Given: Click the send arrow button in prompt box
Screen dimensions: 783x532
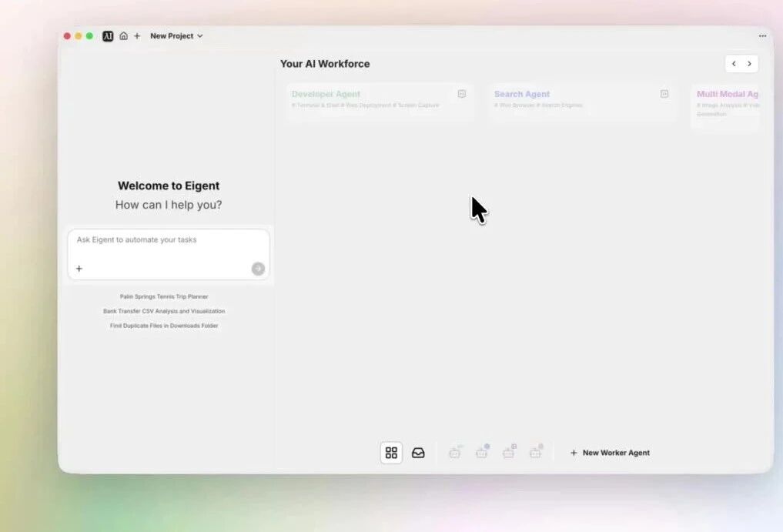Looking at the screenshot, I should [x=258, y=269].
